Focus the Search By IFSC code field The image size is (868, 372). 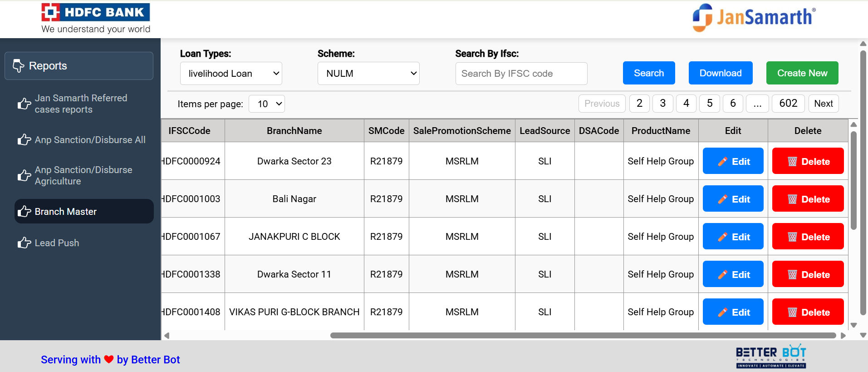[x=521, y=74]
